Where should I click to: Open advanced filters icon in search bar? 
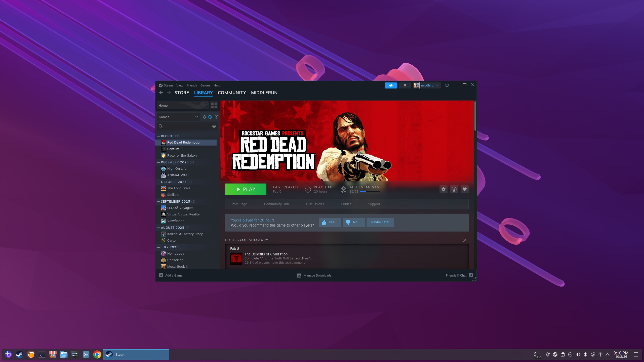[214, 126]
